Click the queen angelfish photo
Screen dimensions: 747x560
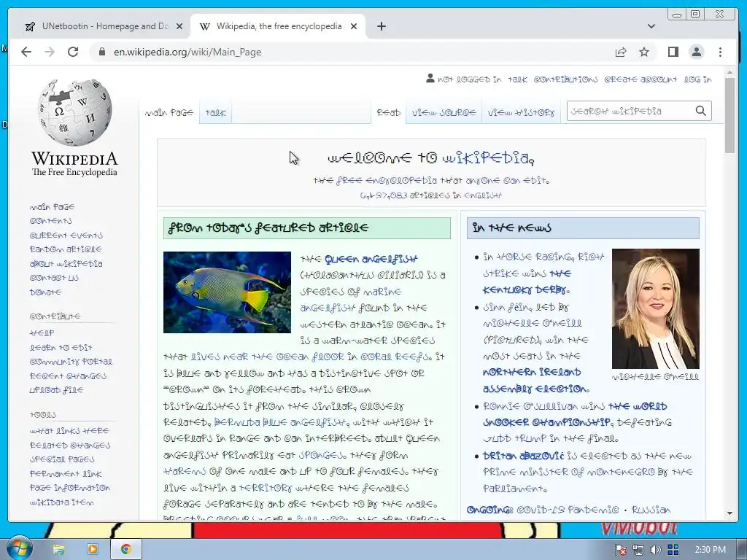click(x=227, y=292)
